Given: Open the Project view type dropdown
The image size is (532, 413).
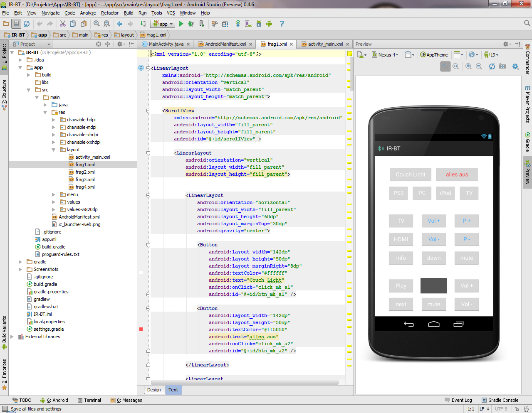Looking at the screenshot, I should coord(32,44).
